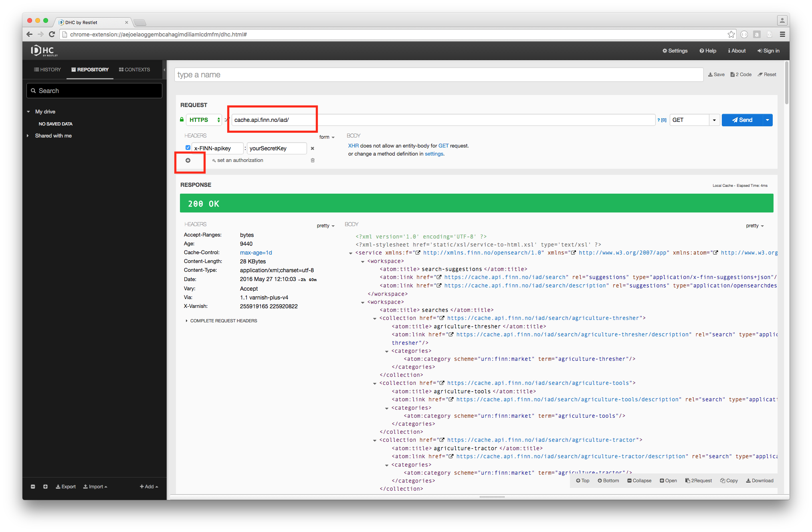Open the HTTPS scheme selector
Image resolution: width=812 pixels, height=532 pixels.
[204, 120]
